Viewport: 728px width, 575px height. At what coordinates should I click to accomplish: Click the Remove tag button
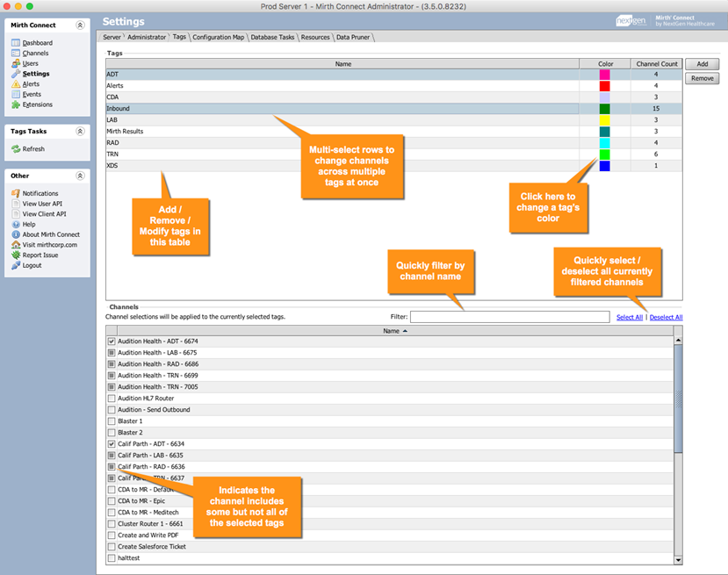[702, 78]
